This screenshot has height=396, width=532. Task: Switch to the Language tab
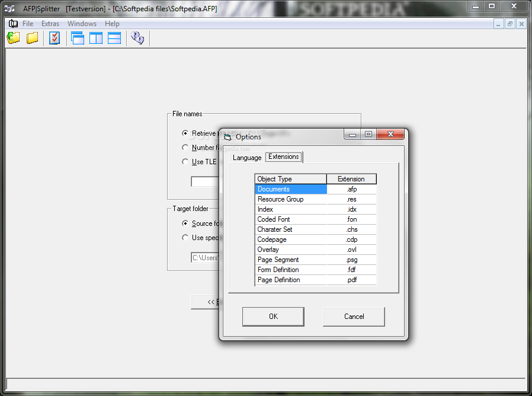click(x=247, y=158)
